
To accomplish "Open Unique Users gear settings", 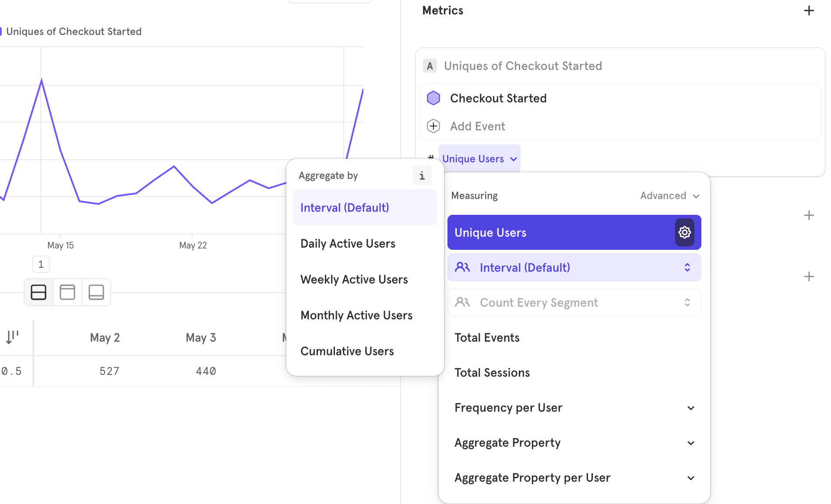I will (684, 232).
